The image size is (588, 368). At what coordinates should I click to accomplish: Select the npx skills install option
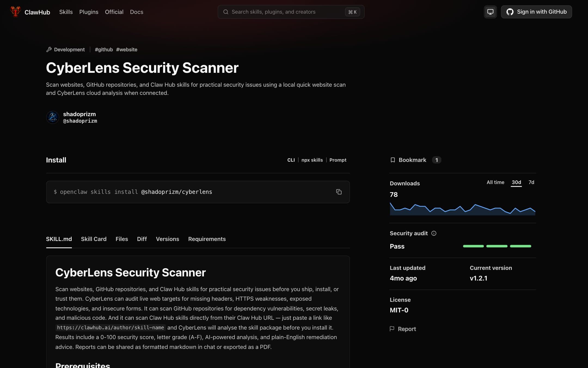pos(312,160)
